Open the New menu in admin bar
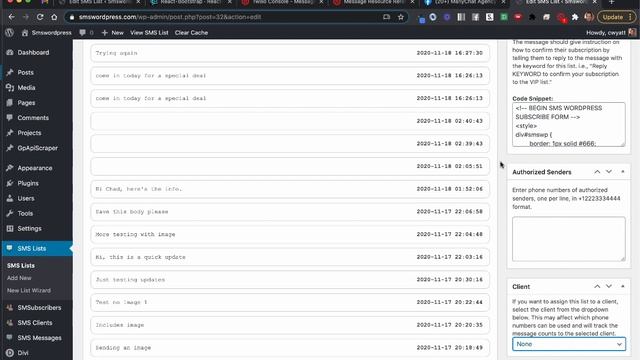640x360 pixels. 113,33
